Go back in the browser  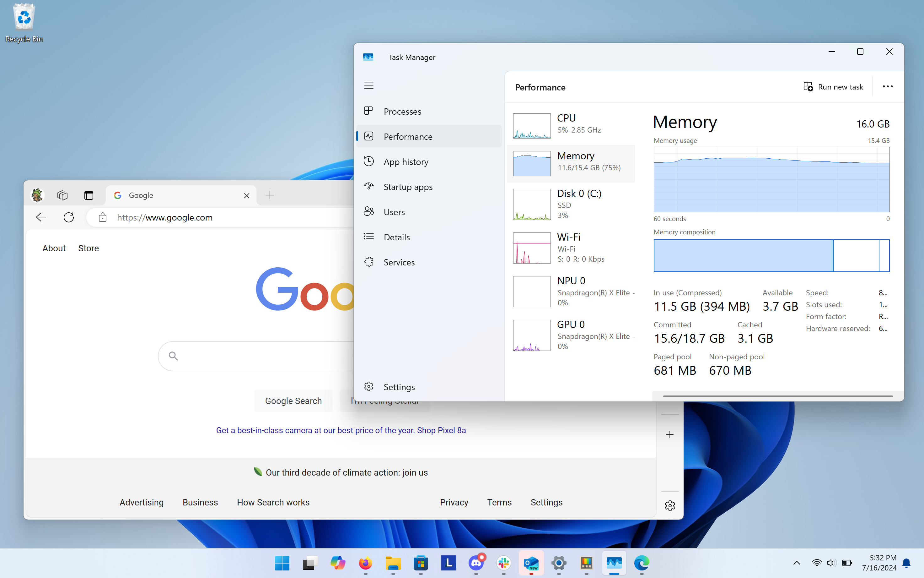click(41, 217)
